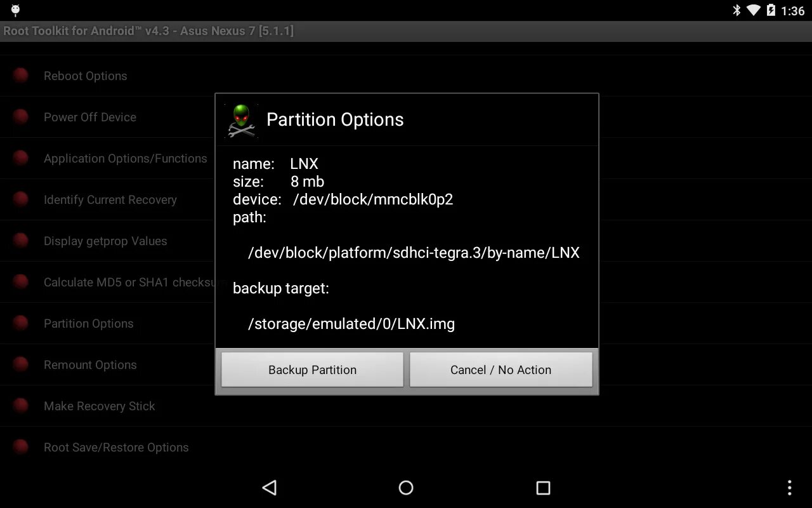Image resolution: width=812 pixels, height=508 pixels.
Task: Tap red bullet next to Application Options/Functions
Action: (21, 158)
